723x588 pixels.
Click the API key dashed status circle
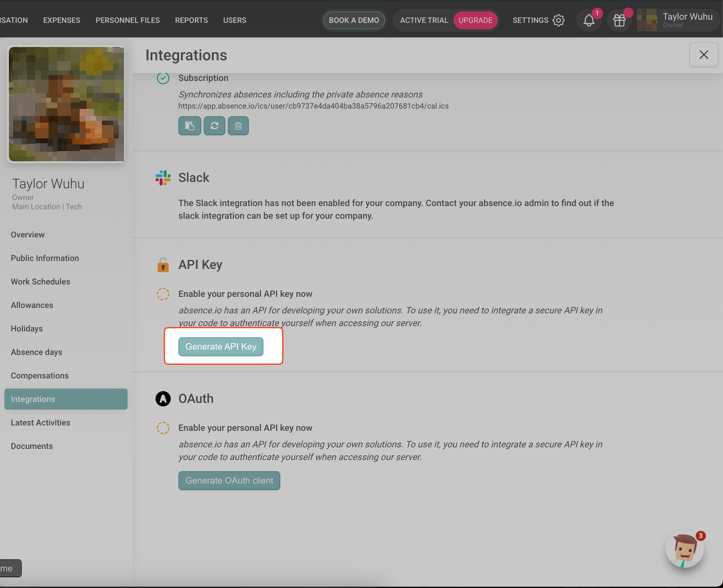[x=163, y=294]
